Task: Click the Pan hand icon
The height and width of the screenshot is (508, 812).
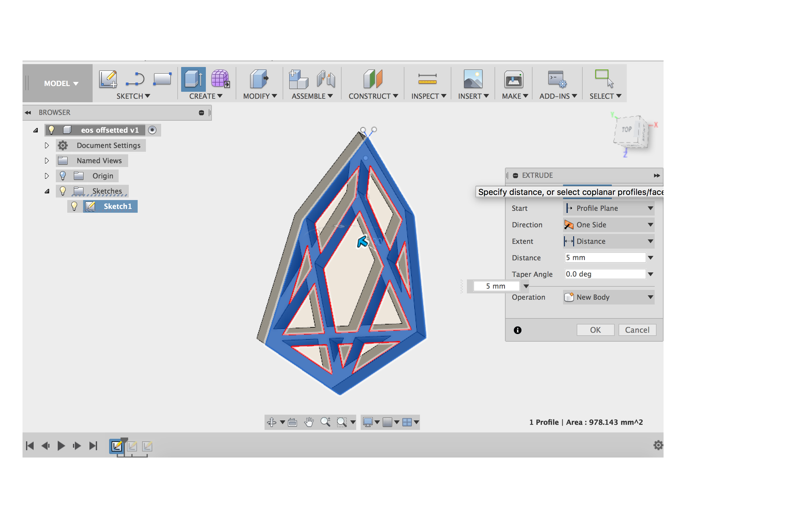Action: point(309,422)
